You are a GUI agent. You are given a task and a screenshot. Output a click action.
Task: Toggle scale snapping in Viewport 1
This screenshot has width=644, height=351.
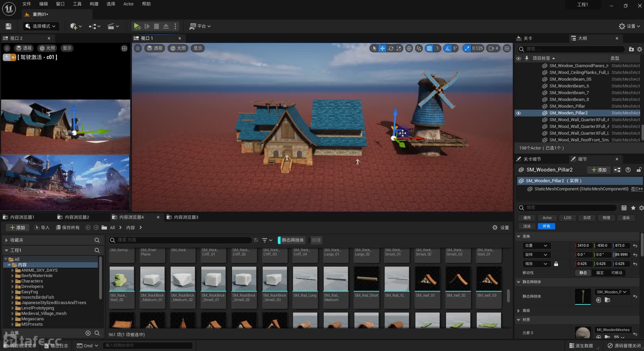point(467,48)
